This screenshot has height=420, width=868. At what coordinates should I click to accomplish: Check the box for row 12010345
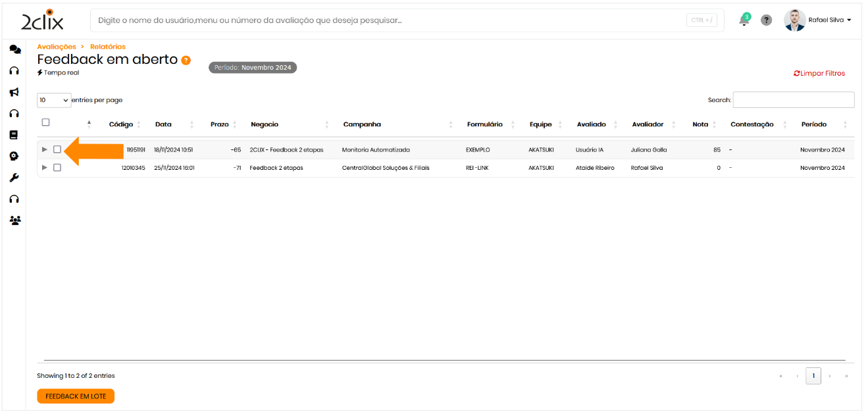coord(57,168)
